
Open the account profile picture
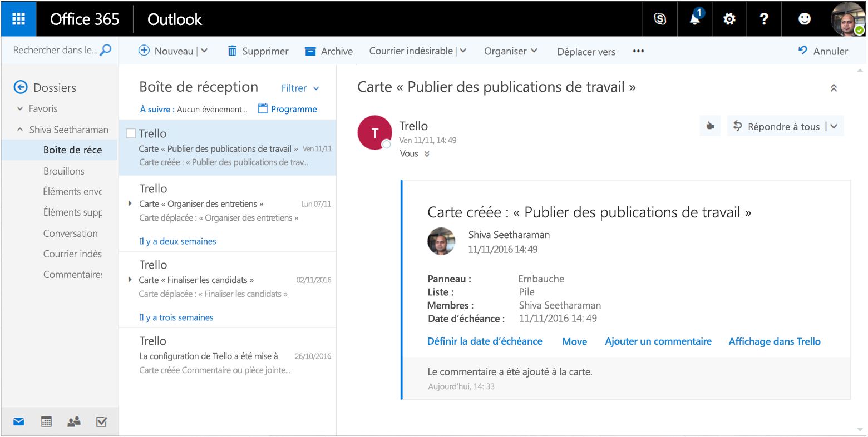click(848, 19)
